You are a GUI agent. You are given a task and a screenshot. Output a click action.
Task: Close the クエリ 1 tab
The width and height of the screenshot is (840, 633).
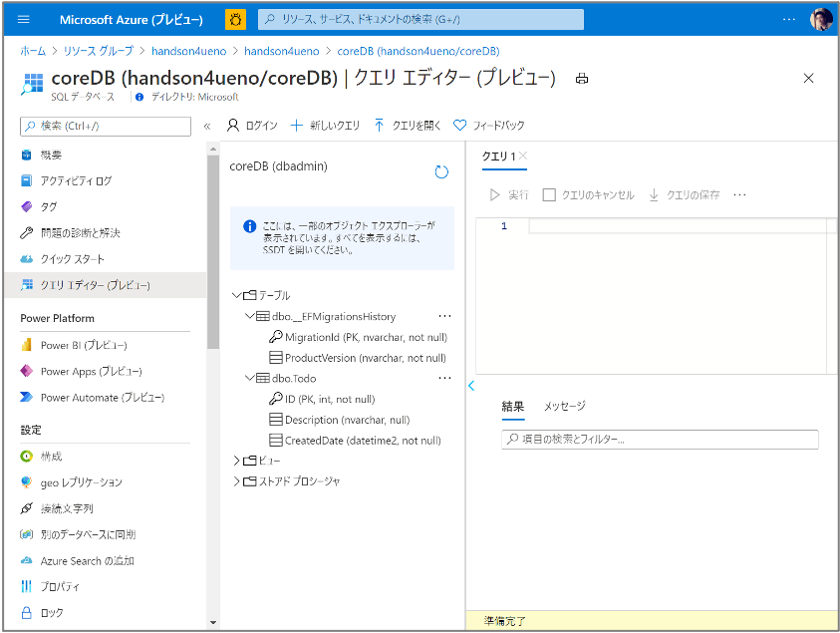(x=523, y=156)
